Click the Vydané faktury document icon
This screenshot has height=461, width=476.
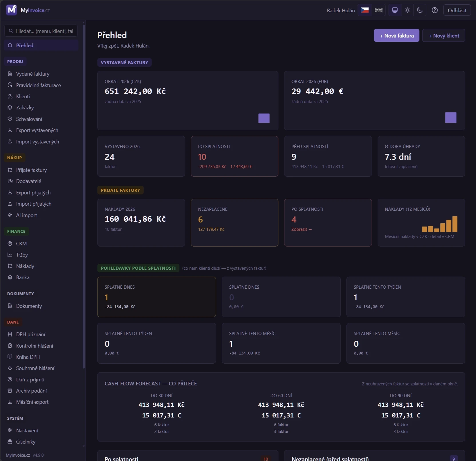tap(10, 74)
